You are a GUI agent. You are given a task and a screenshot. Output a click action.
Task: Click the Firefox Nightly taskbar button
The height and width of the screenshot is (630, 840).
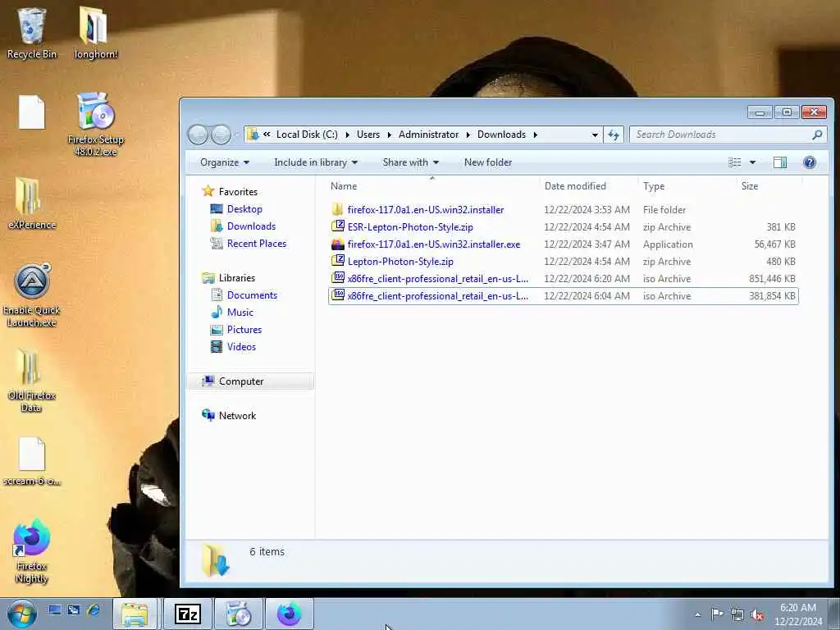pos(290,614)
